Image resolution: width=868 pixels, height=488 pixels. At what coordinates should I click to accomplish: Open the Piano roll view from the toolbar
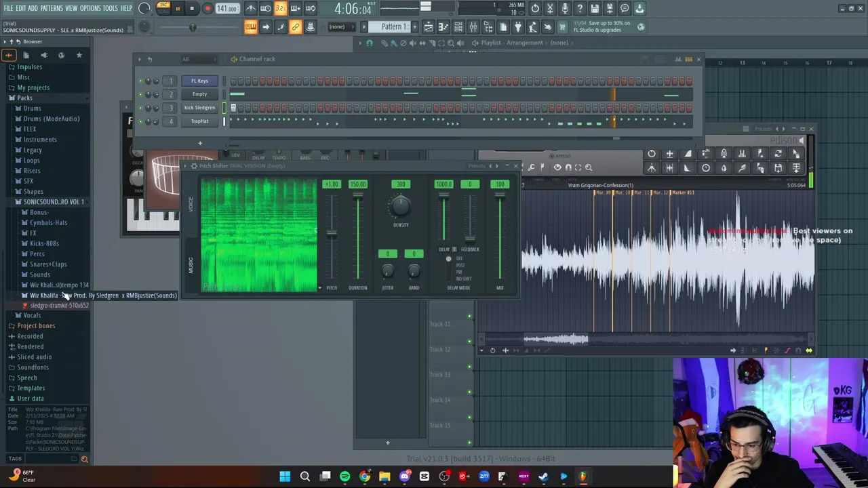click(443, 27)
